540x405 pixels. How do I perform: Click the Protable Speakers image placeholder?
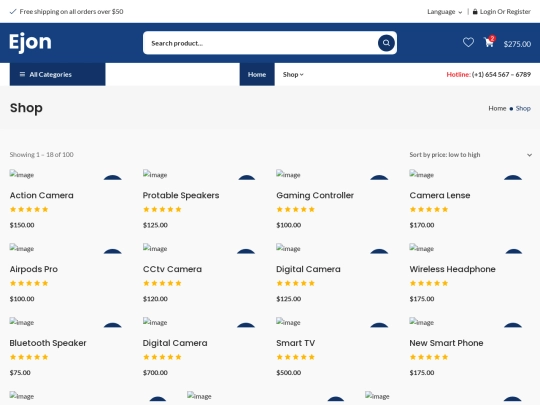pyautogui.click(x=155, y=174)
